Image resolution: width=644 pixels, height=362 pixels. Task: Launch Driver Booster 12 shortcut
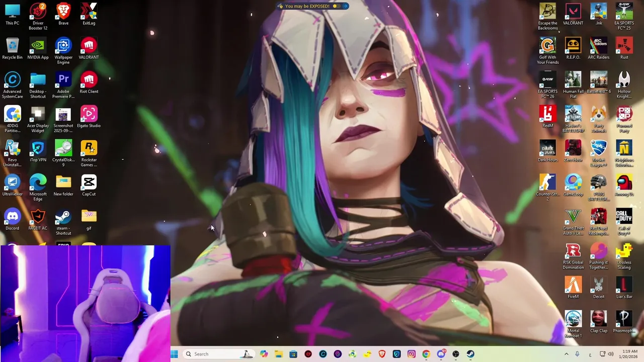pyautogui.click(x=38, y=17)
